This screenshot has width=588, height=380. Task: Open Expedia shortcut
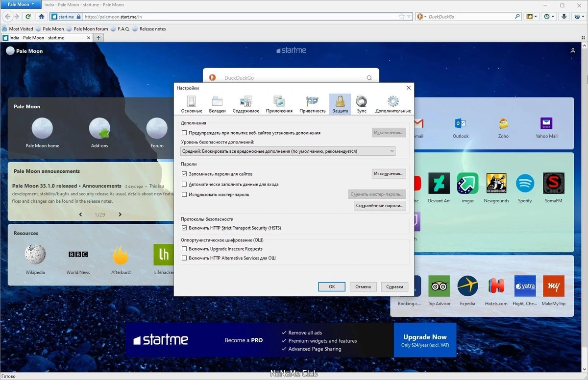tap(467, 286)
